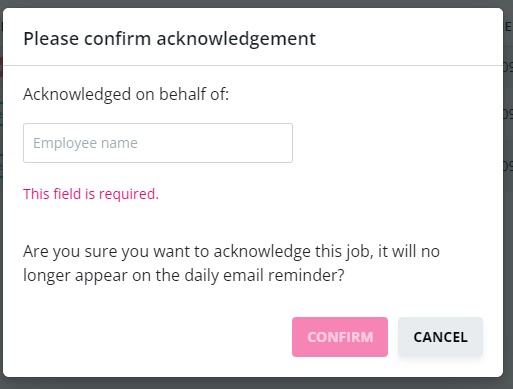Dismiss the dialog using the grey CANCEL button
The width and height of the screenshot is (513, 389).
tap(440, 337)
